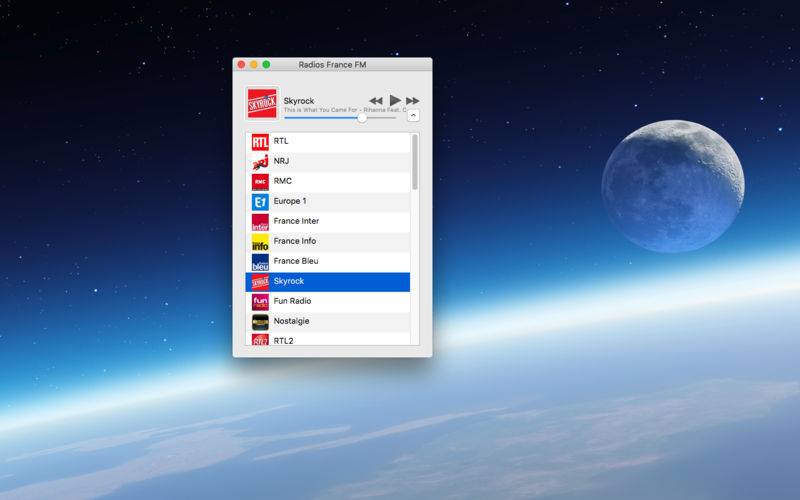Minimize the Radios France FM window

pyautogui.click(x=254, y=65)
